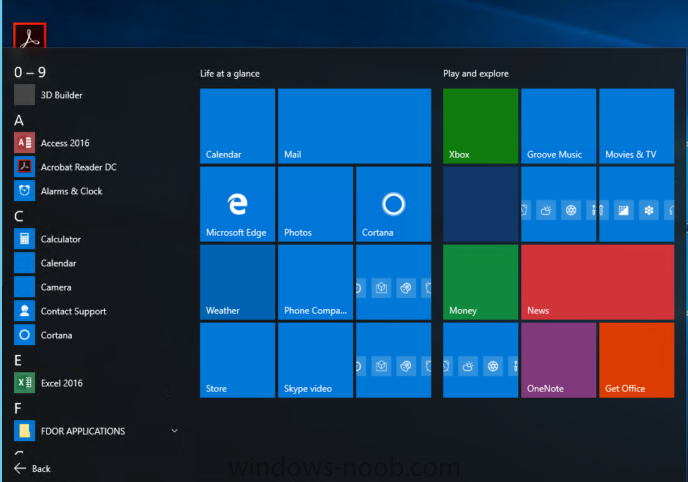
Task: Open the Photos tile
Action: tap(315, 204)
